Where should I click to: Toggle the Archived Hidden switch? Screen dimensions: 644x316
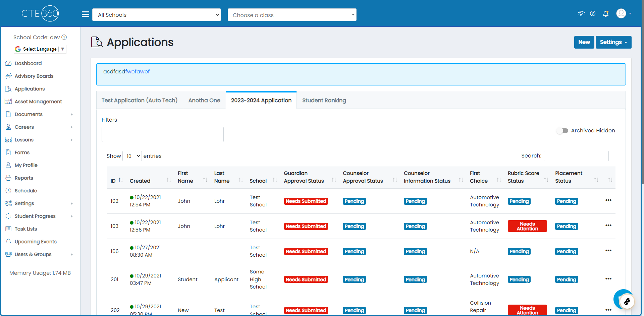tap(562, 131)
